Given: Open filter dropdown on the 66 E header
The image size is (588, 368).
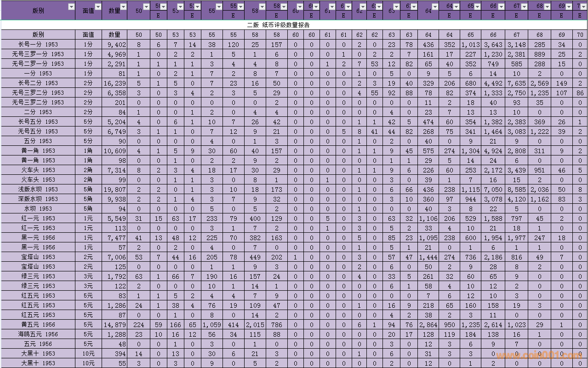Looking at the screenshot, I should pyautogui.click(x=501, y=6).
